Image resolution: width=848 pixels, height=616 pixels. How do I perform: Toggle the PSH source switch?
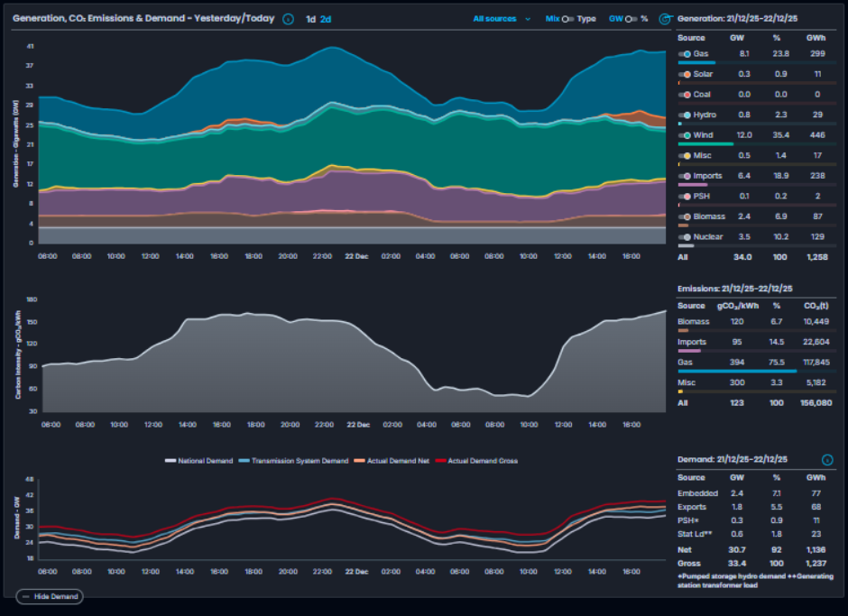(x=686, y=197)
